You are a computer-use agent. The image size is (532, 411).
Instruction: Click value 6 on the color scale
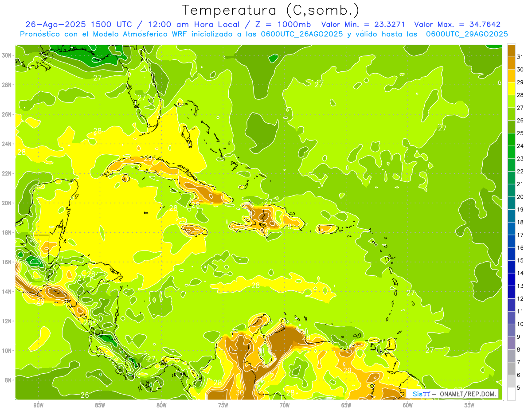[519, 375]
